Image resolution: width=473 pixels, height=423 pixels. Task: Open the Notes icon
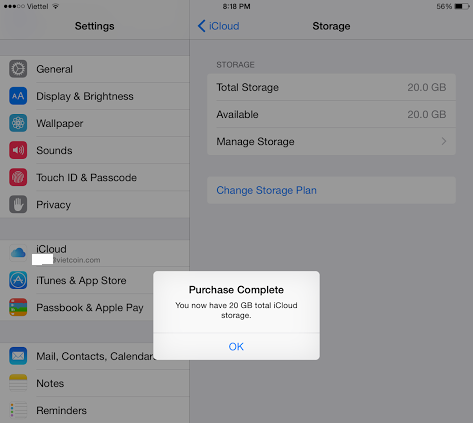tap(18, 383)
